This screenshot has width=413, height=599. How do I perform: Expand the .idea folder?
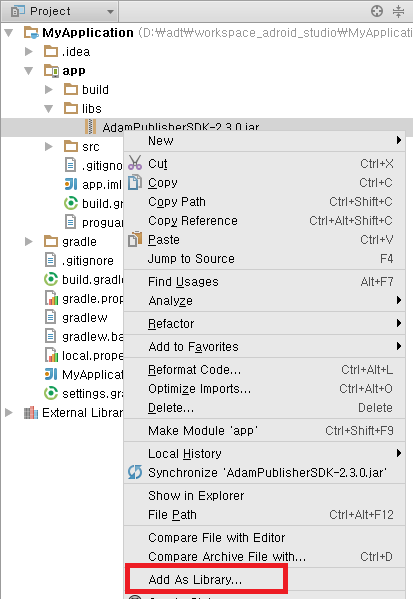[x=29, y=51]
